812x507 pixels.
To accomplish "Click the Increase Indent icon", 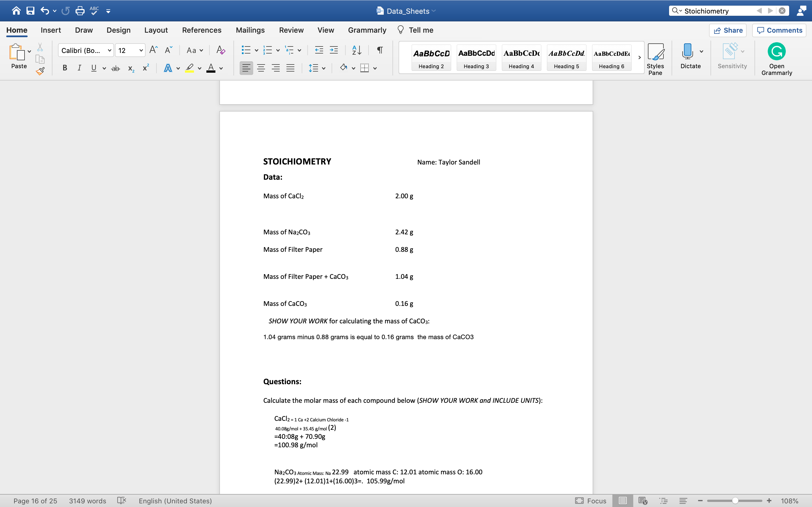I will tap(334, 50).
